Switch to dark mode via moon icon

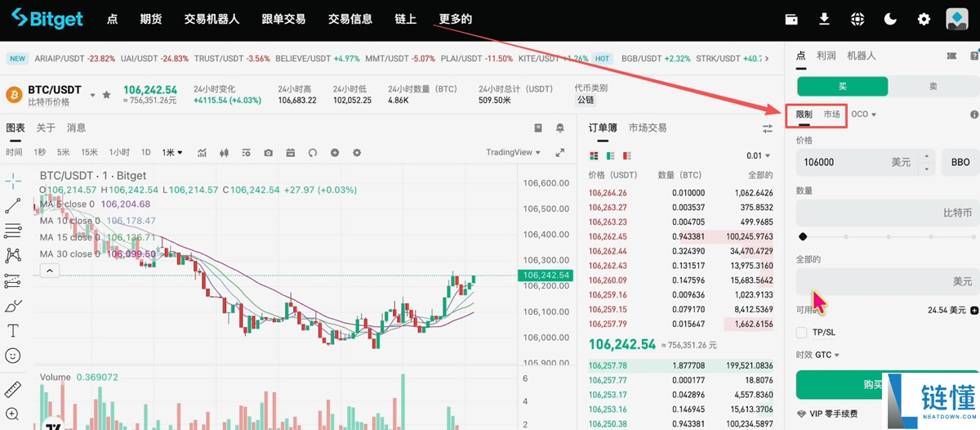(x=890, y=19)
